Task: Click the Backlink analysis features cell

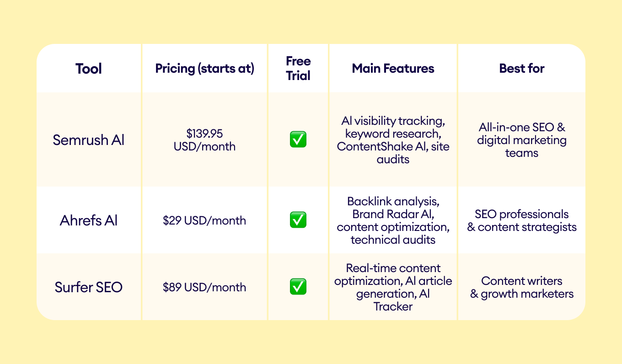Action: (x=393, y=220)
